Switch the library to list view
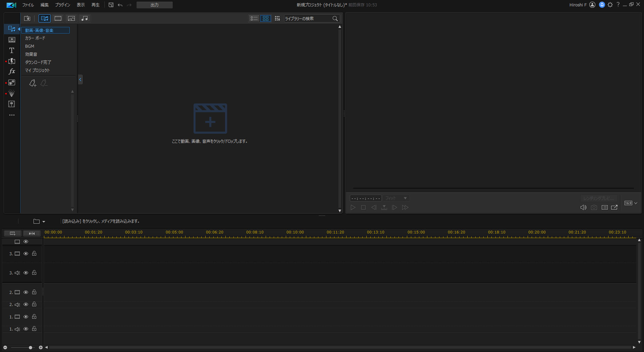This screenshot has height=352, width=644. click(254, 18)
